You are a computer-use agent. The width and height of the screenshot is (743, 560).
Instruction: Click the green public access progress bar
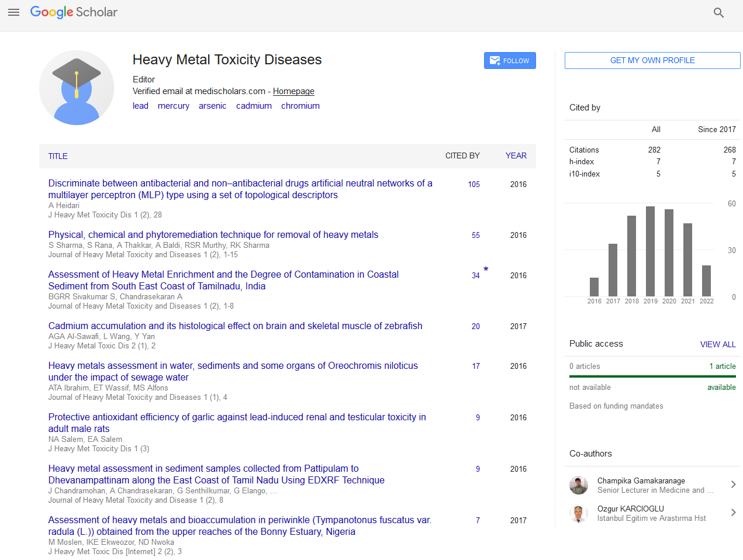(652, 376)
